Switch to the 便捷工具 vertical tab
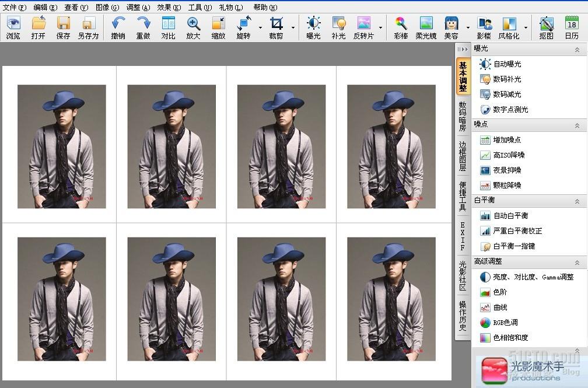The height and width of the screenshot is (388, 588). coord(463,196)
